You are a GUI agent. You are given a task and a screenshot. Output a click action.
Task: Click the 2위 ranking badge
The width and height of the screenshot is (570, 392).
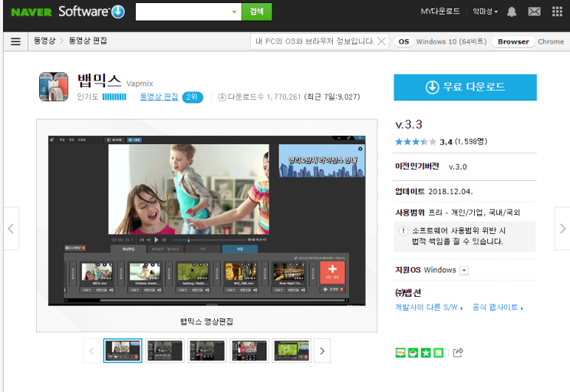pyautogui.click(x=193, y=97)
